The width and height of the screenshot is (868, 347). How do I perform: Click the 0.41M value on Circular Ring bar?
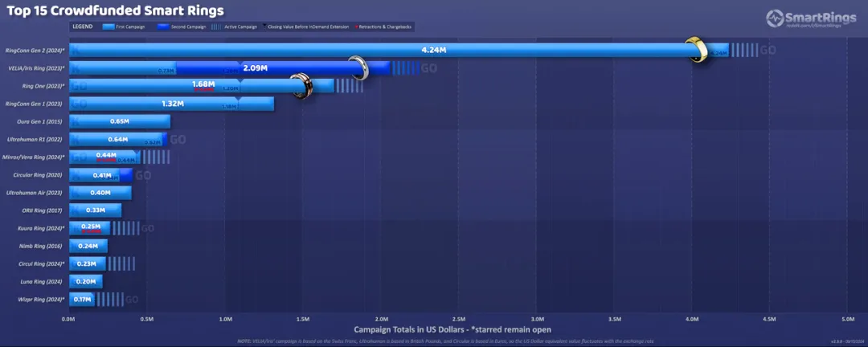coord(102,175)
